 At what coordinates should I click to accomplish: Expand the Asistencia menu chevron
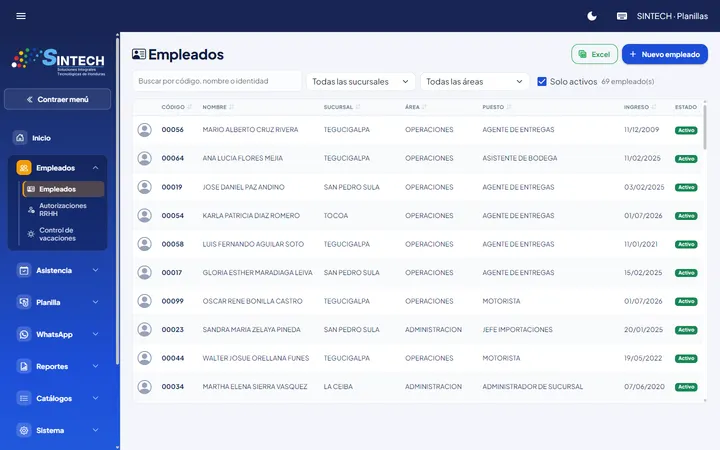(x=96, y=270)
